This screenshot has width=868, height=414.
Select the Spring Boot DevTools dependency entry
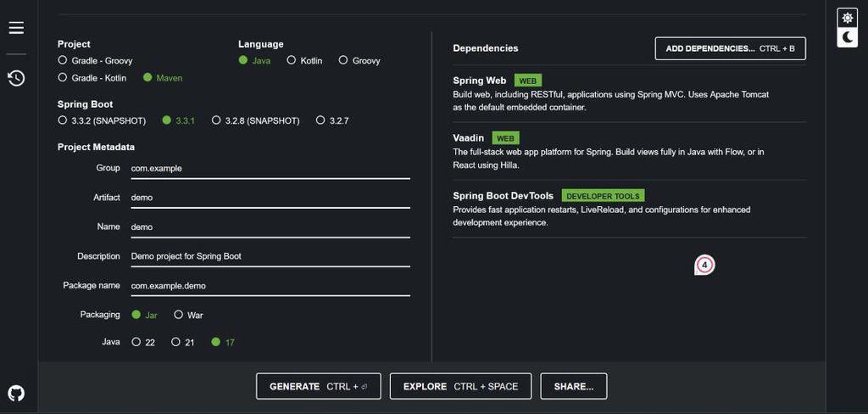click(629, 209)
